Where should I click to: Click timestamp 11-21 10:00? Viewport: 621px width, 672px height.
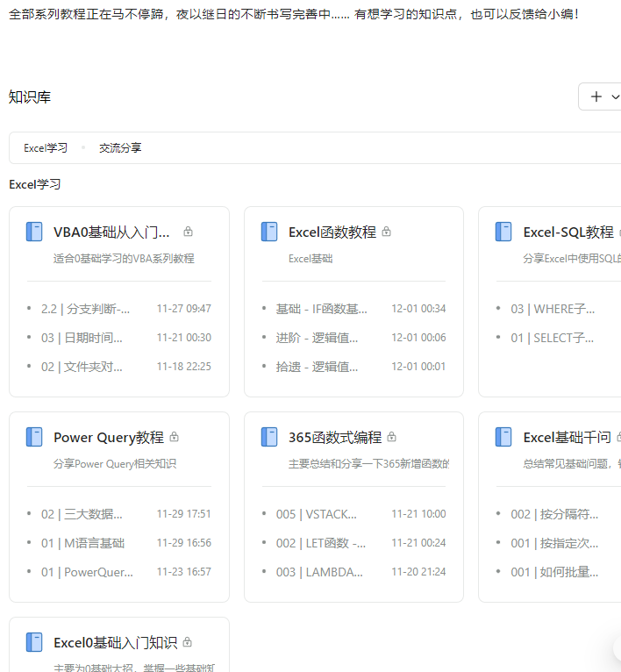pos(418,514)
